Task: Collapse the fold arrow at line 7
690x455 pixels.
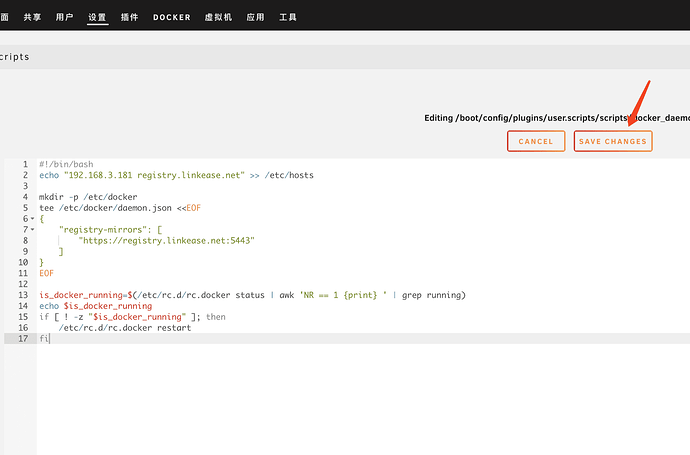Action: tap(33, 229)
